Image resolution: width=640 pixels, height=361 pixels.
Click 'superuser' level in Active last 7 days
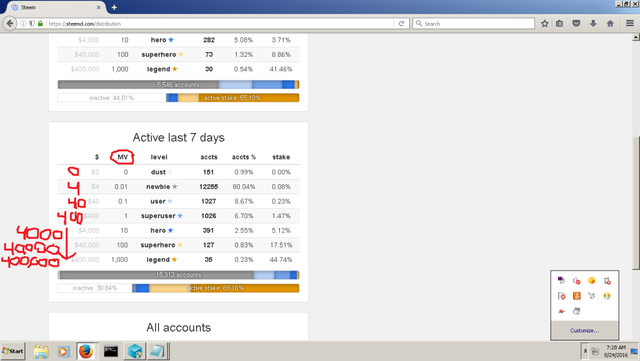[158, 216]
